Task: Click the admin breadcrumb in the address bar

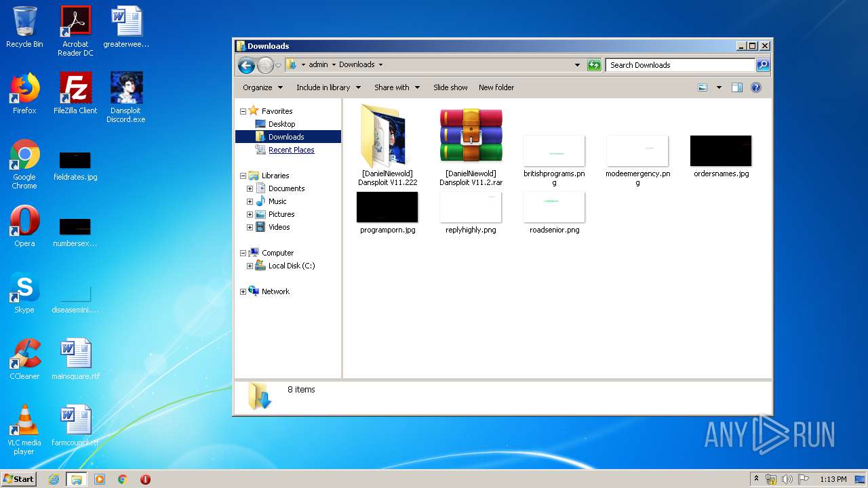Action: tap(318, 65)
